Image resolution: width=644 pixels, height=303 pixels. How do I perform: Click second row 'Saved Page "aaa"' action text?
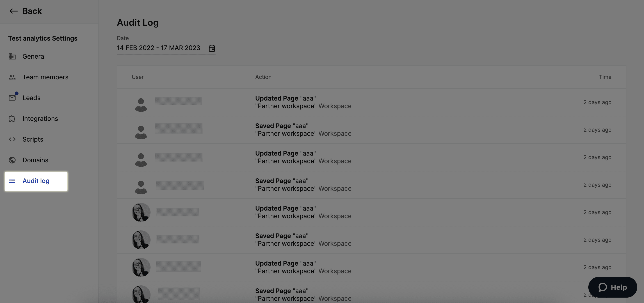tap(282, 126)
